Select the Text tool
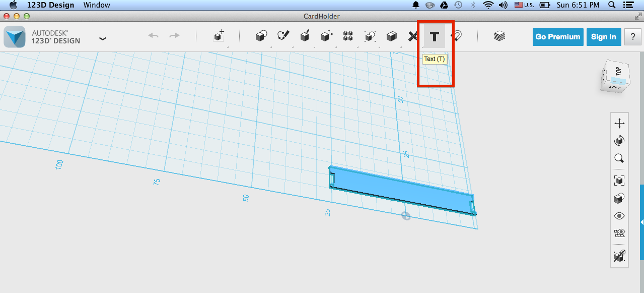 coord(434,36)
